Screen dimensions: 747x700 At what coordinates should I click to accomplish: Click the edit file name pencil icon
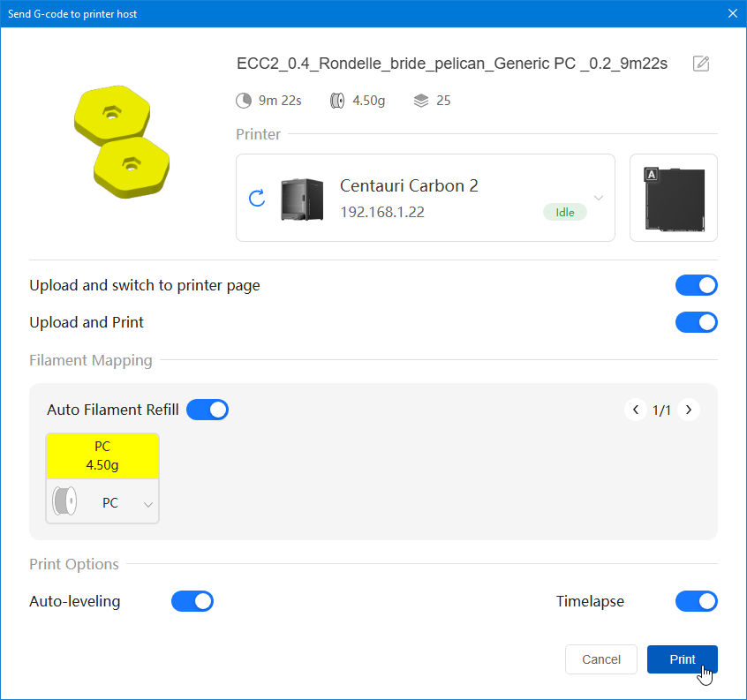701,64
